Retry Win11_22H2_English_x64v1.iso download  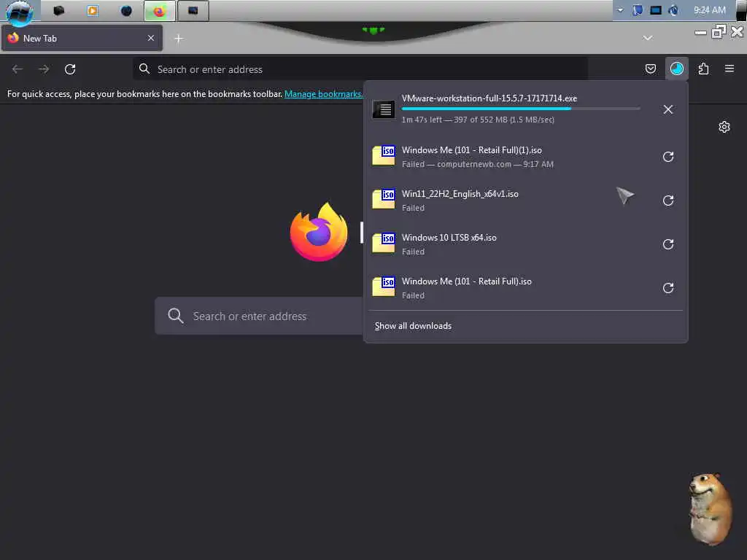click(x=668, y=201)
